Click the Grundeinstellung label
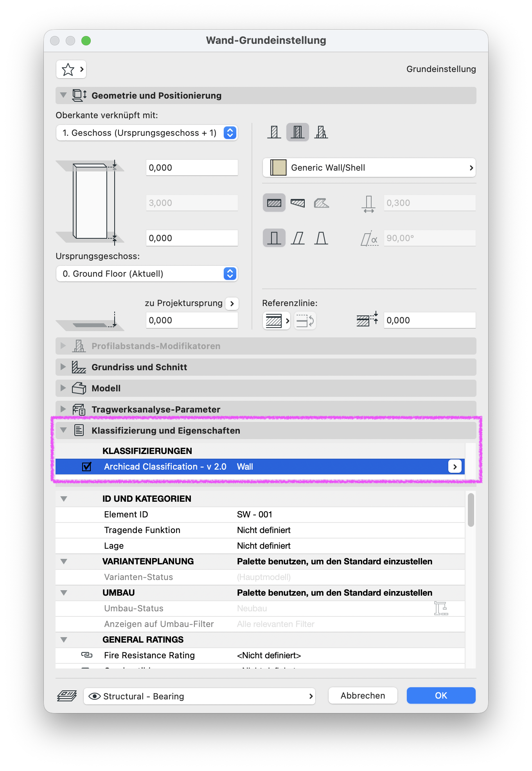Image resolution: width=532 pixels, height=771 pixels. click(441, 69)
